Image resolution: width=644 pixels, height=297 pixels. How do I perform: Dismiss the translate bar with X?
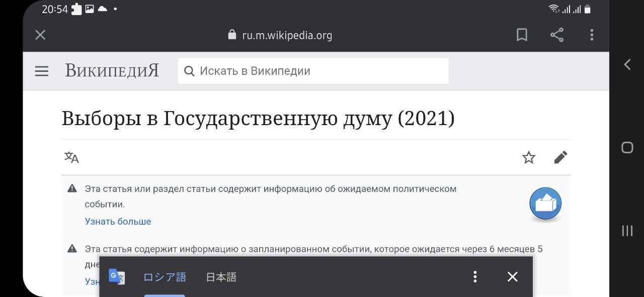[x=512, y=276]
